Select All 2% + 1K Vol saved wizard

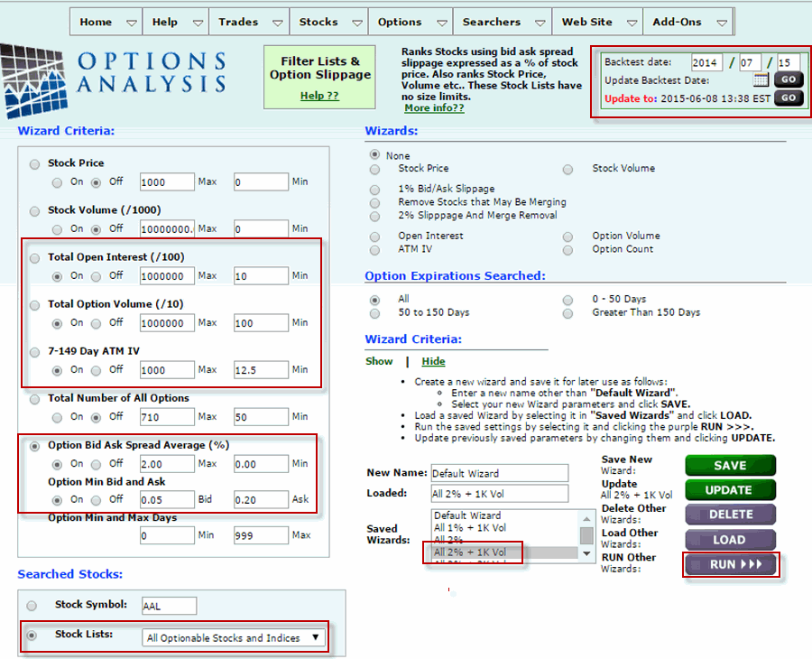click(505, 552)
